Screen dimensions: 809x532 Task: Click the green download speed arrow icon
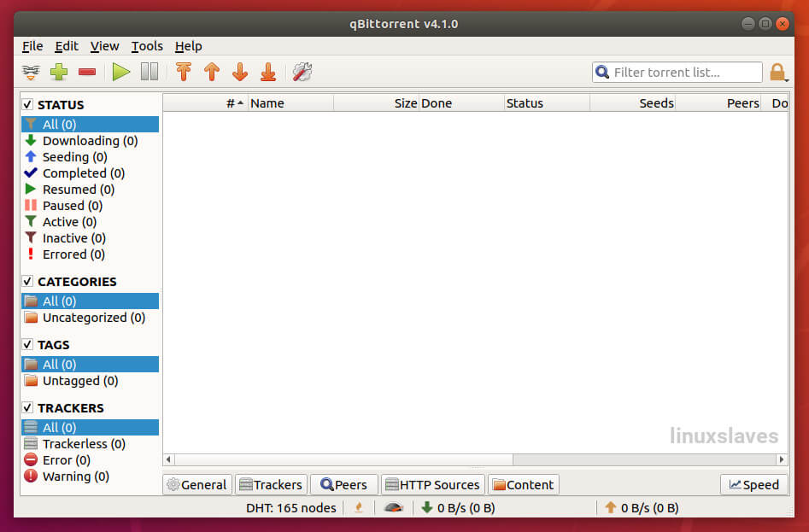click(426, 508)
